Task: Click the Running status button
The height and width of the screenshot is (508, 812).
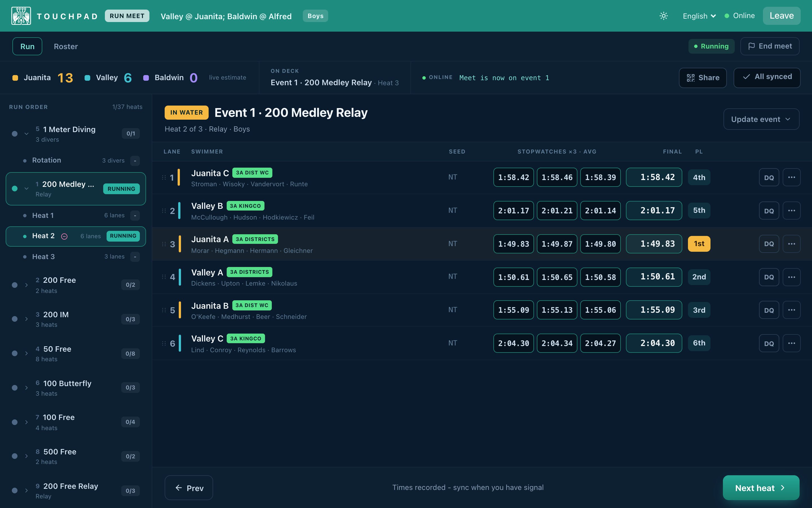Action: tap(711, 46)
